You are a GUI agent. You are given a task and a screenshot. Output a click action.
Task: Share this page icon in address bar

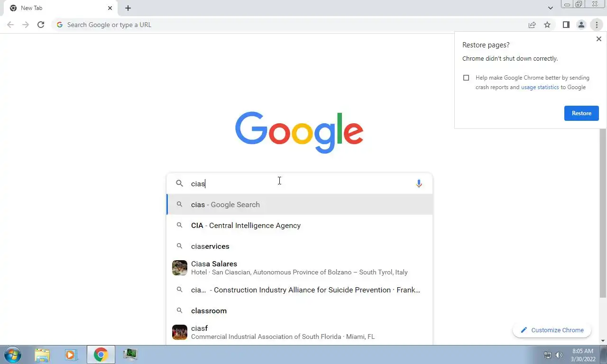point(532,25)
